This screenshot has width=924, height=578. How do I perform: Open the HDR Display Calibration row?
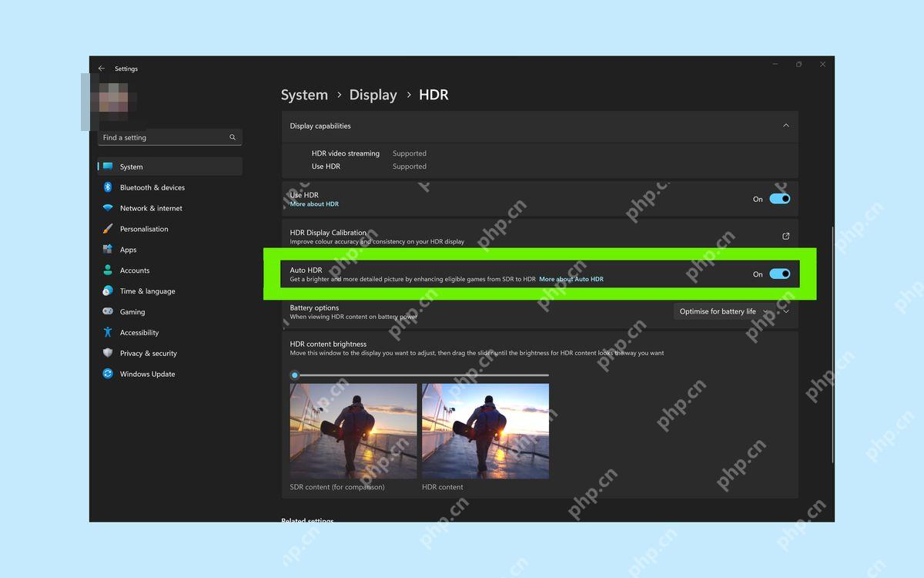pos(540,236)
